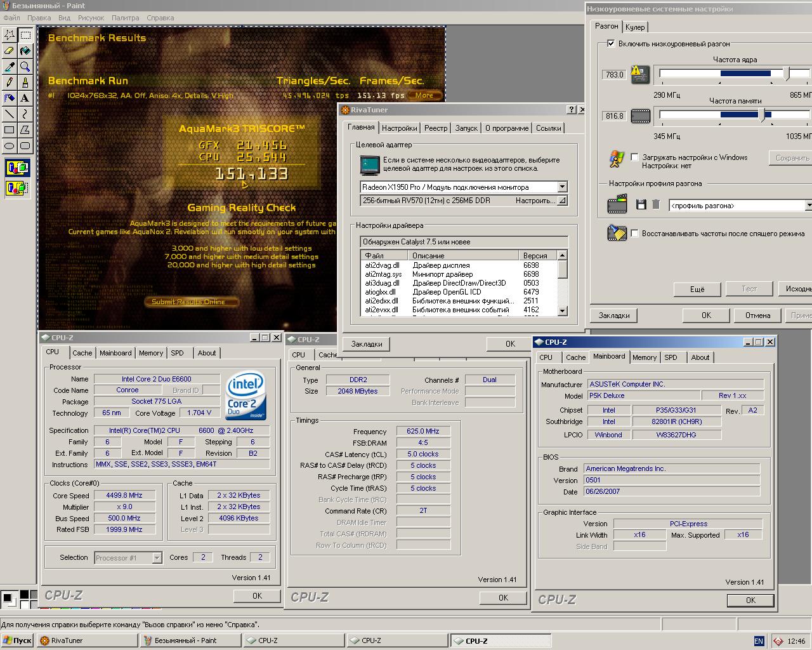Choose the Curve tool in Paint

pyautogui.click(x=25, y=114)
